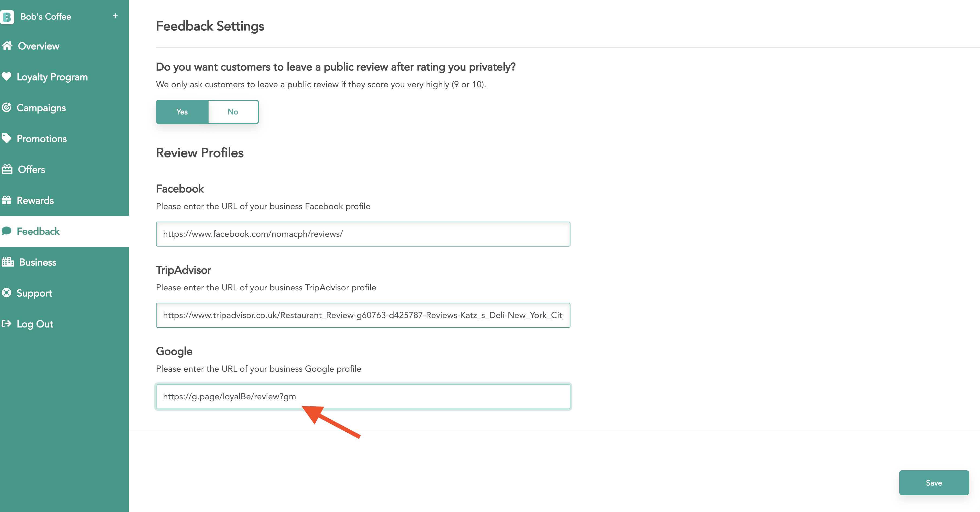Click the Log Out arrow icon
Viewport: 980px width, 512px height.
[7, 324]
